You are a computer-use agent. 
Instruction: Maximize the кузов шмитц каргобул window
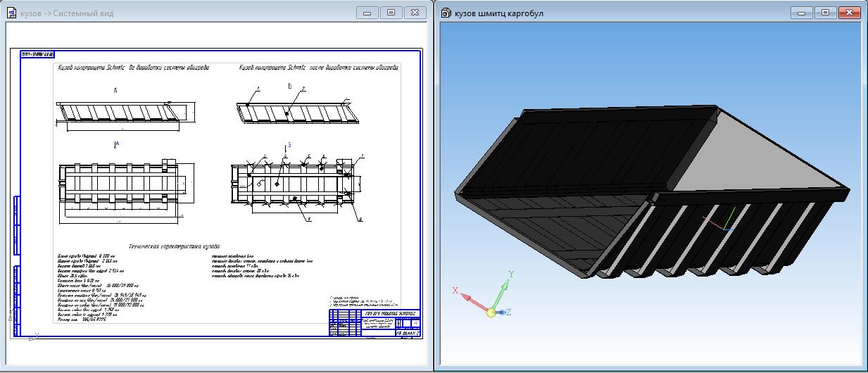[825, 13]
